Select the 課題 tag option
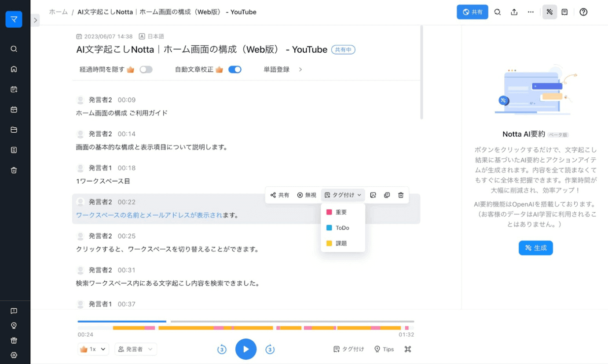The width and height of the screenshot is (608, 364). point(343,243)
